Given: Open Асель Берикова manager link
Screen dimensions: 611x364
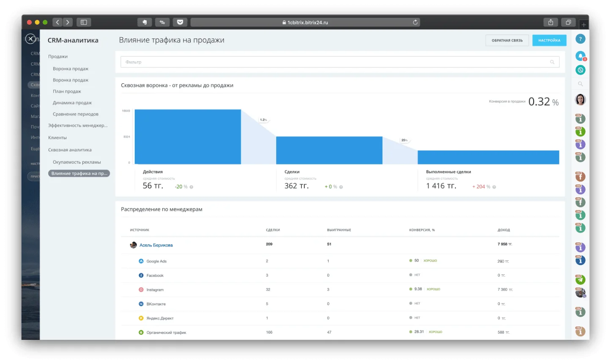Looking at the screenshot, I should [x=156, y=245].
